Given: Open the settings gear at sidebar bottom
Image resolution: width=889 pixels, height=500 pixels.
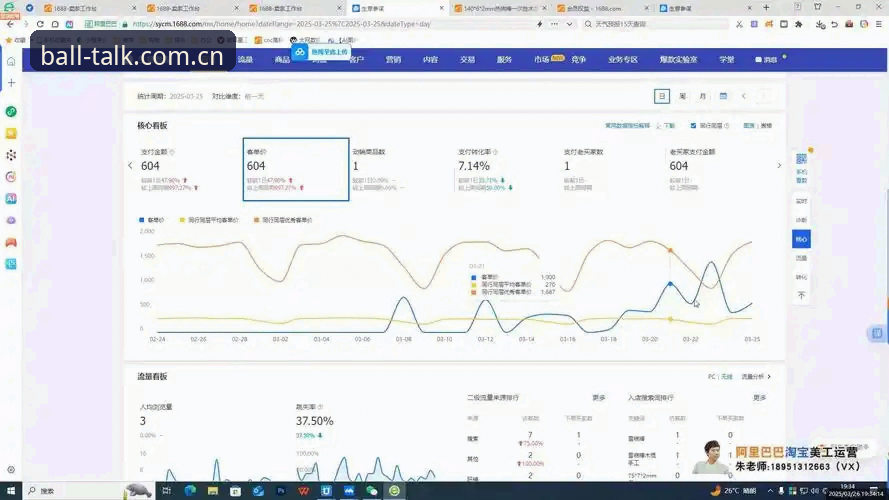Looking at the screenshot, I should pyautogui.click(x=11, y=470).
